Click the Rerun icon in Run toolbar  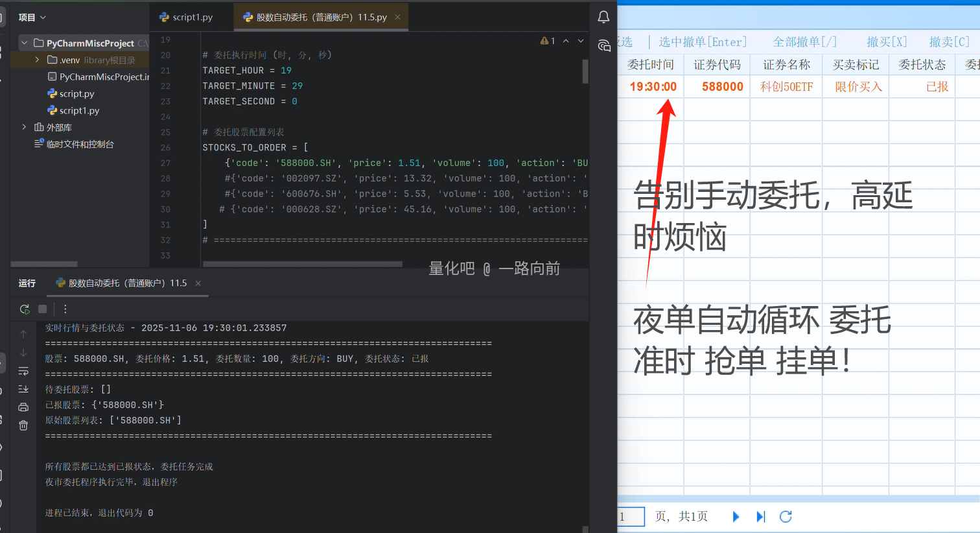coord(25,309)
